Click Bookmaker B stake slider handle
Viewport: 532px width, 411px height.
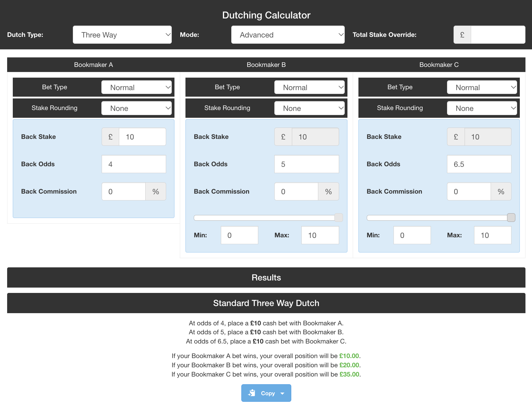point(339,218)
